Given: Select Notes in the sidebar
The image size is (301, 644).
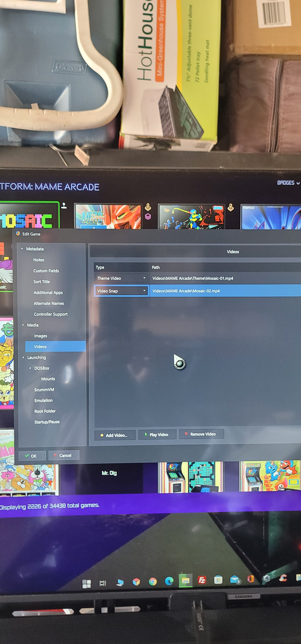Looking at the screenshot, I should click(39, 260).
